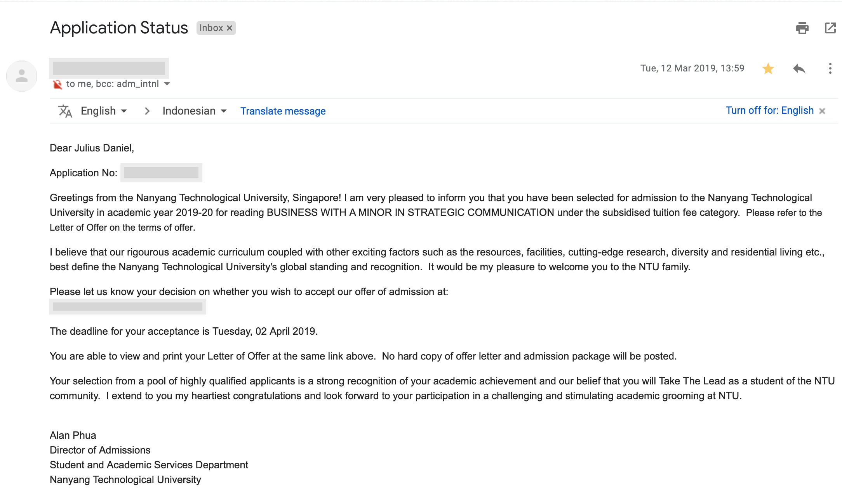The width and height of the screenshot is (842, 504).
Task: Click the redacted acceptance link in email body
Action: pos(127,307)
